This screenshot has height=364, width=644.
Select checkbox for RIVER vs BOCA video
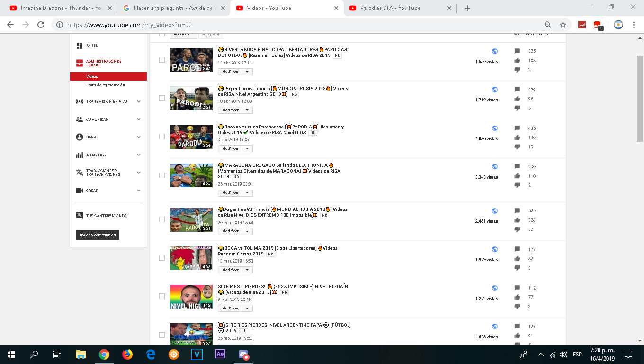(x=162, y=60)
